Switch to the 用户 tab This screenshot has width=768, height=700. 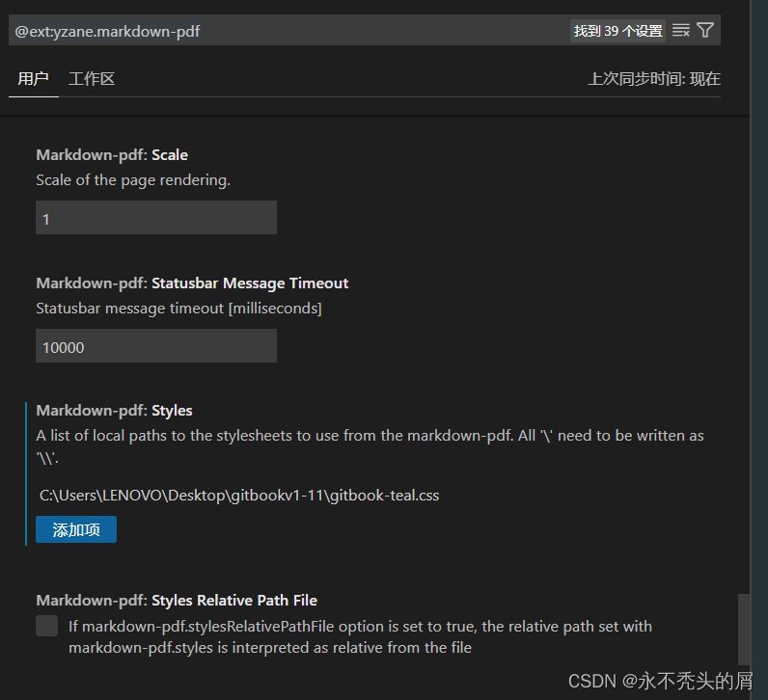pos(34,79)
